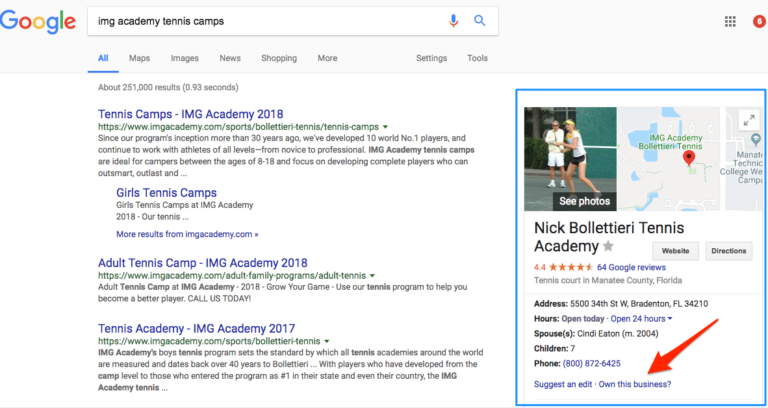Viewport: 768px width, 408px height.
Task: Click into the search query field
Action: [260, 21]
